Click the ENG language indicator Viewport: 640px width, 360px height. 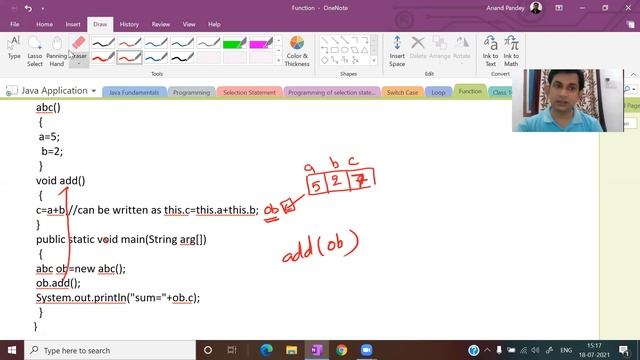coord(566,350)
